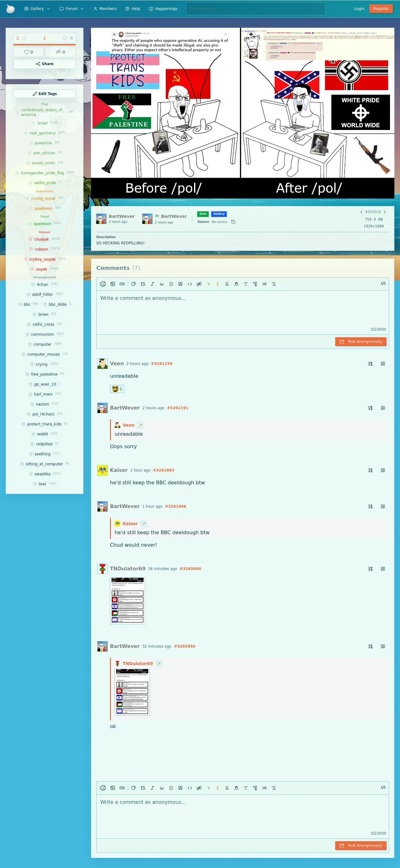Open paragraph format options in the top editor
Image resolution: width=400 pixels, height=868 pixels.
point(255,284)
